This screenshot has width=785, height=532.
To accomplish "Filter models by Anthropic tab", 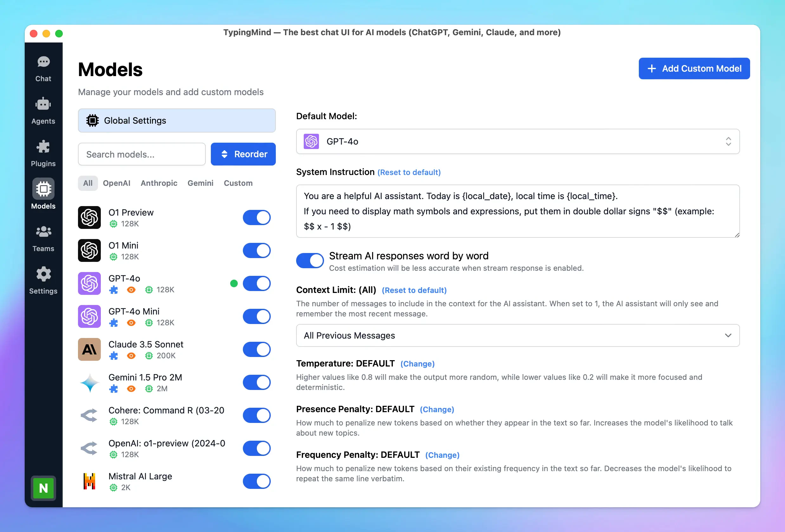I will [159, 183].
